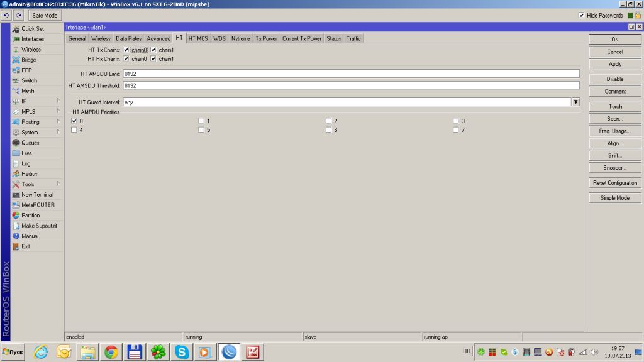Image resolution: width=644 pixels, height=362 pixels.
Task: Enable AMPDU priority 2
Action: (328, 121)
